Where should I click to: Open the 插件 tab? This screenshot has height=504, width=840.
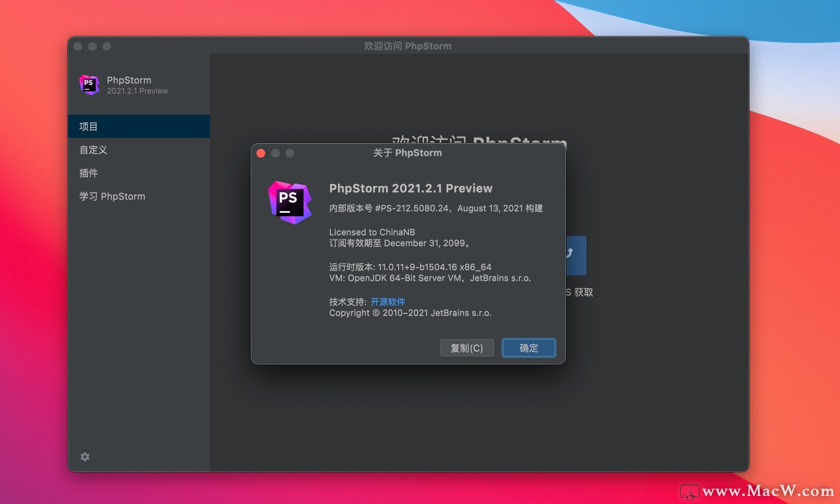[x=139, y=173]
